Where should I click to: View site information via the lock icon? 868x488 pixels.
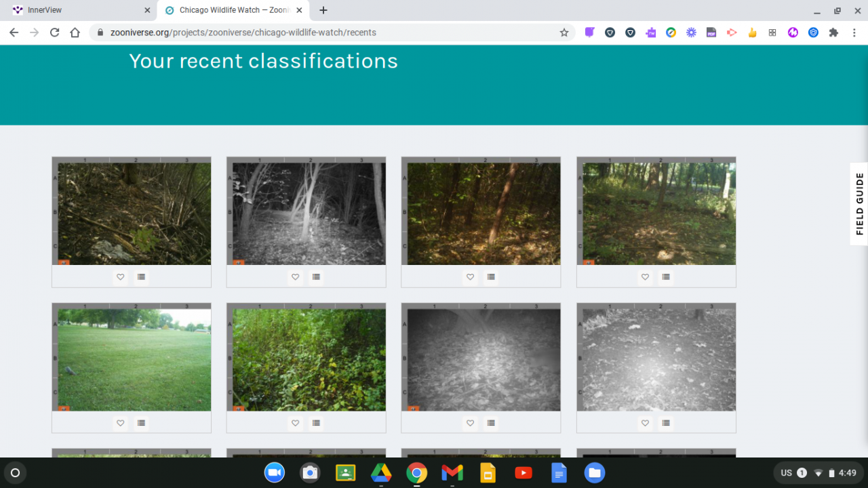(x=100, y=33)
